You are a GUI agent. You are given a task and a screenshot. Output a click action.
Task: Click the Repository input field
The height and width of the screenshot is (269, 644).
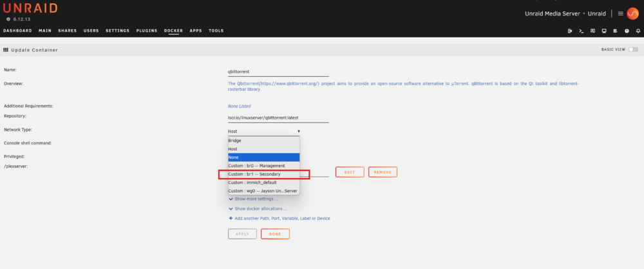point(278,117)
